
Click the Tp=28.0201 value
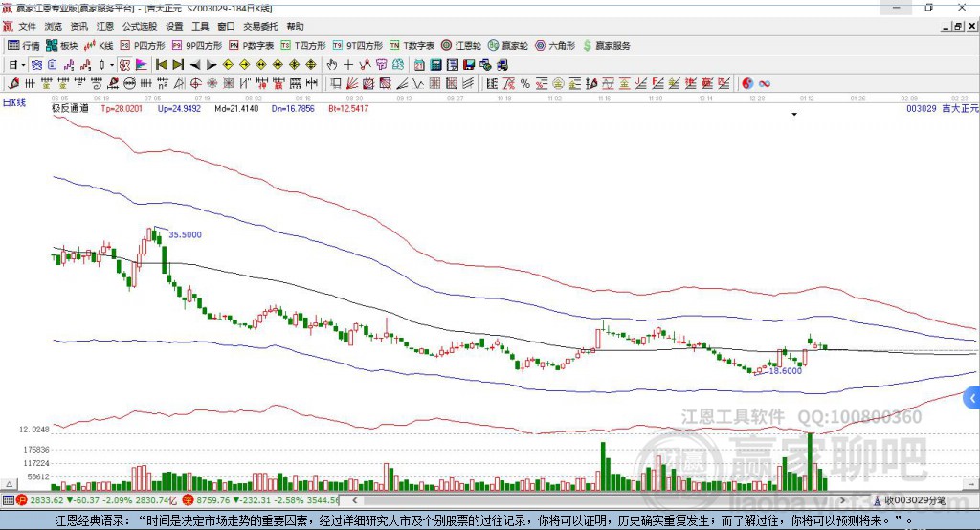[122, 109]
